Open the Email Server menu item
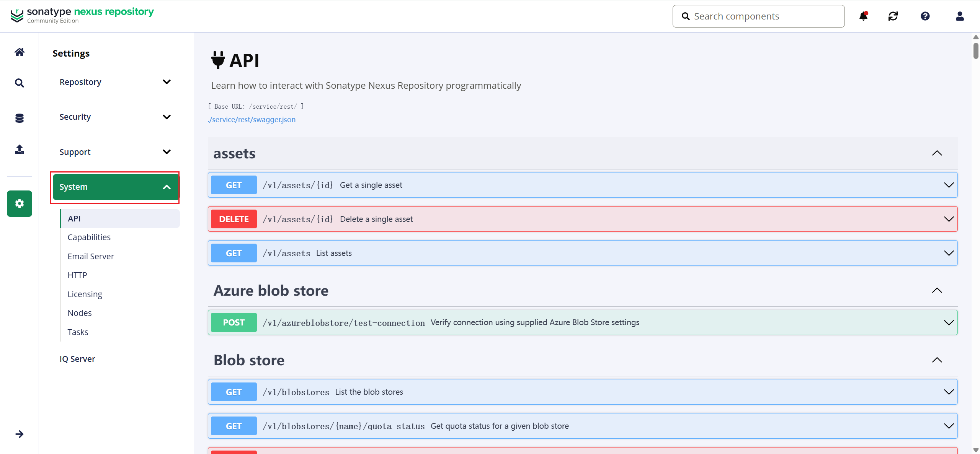The height and width of the screenshot is (454, 980). tap(91, 257)
